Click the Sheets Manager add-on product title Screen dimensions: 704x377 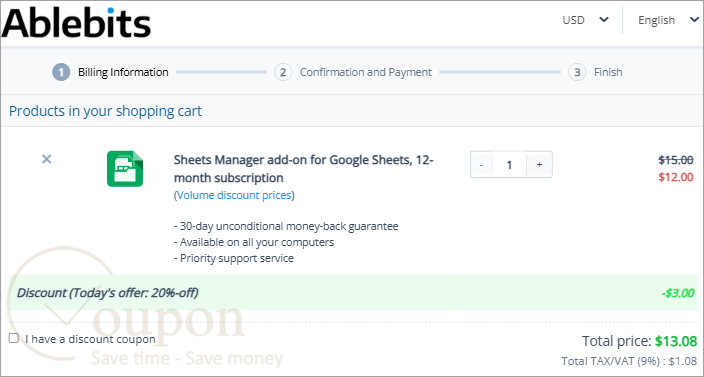tap(304, 169)
